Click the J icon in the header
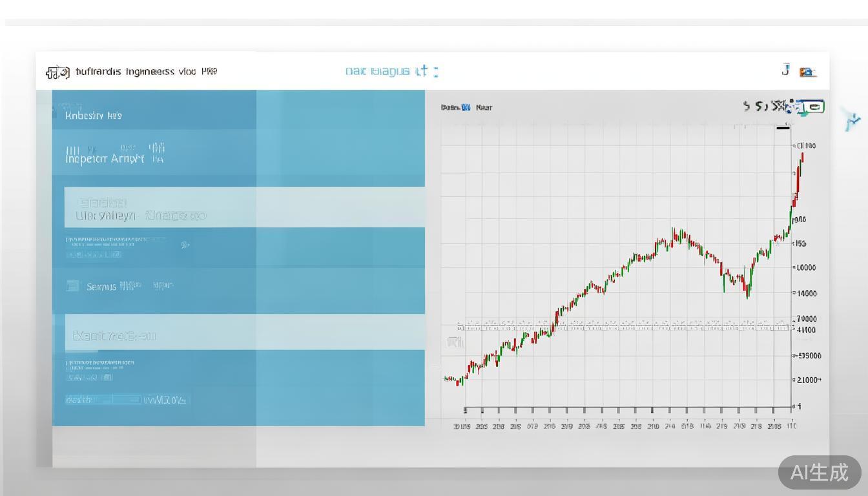 785,70
